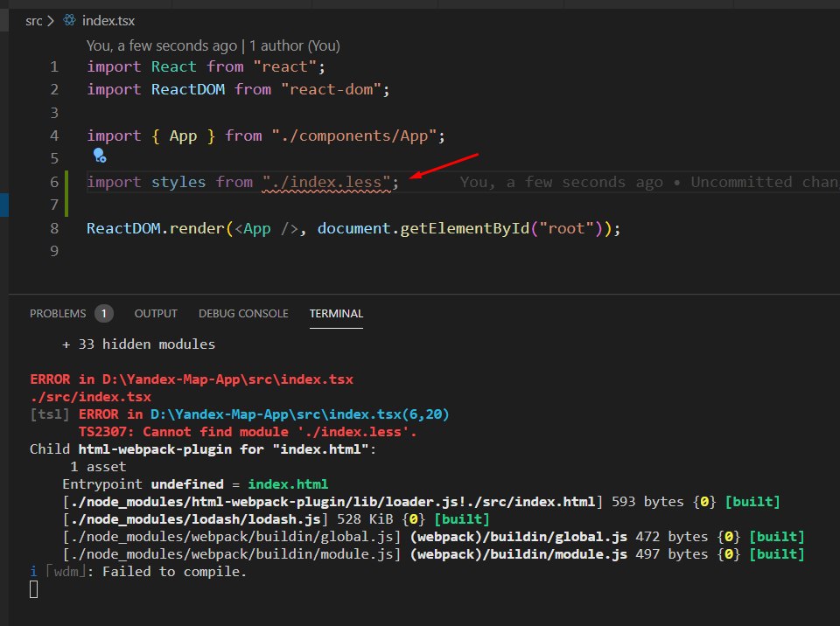Switch to the OUTPUT tab
Screen dimensions: 840x626
point(156,313)
